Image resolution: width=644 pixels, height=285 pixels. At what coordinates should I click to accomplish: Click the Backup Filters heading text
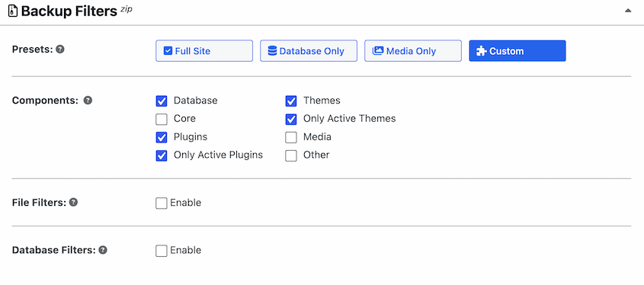tap(69, 11)
